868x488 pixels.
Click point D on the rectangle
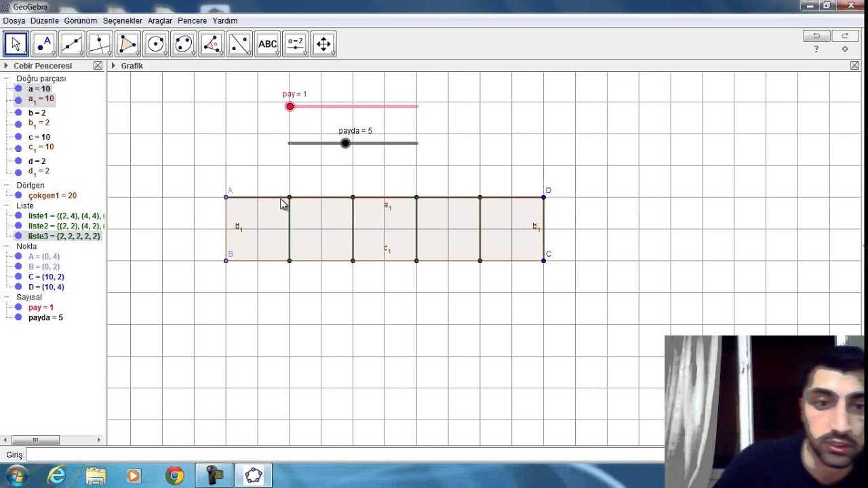[544, 197]
